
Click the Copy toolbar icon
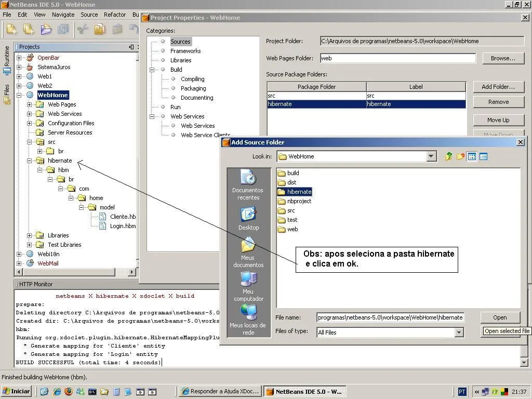tap(100, 30)
